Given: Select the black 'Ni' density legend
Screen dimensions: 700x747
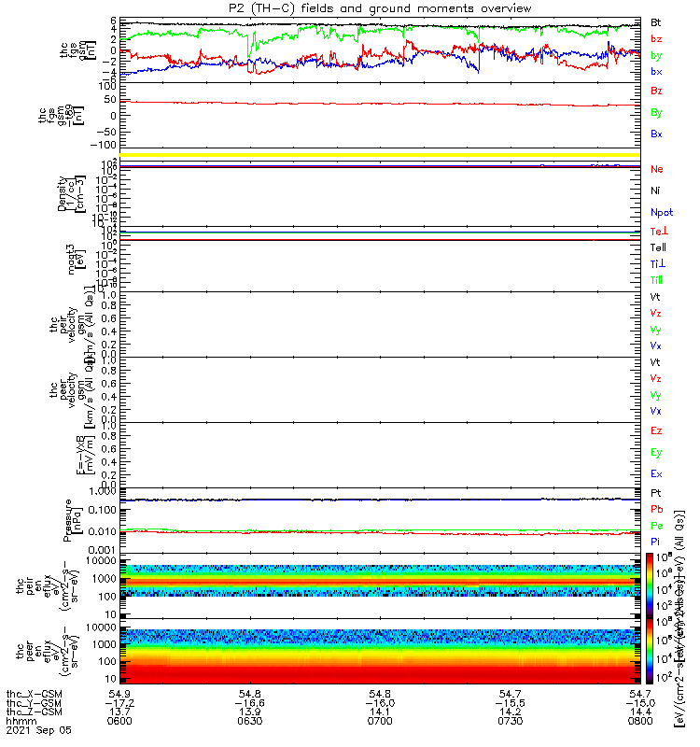Looking at the screenshot, I should (655, 190).
